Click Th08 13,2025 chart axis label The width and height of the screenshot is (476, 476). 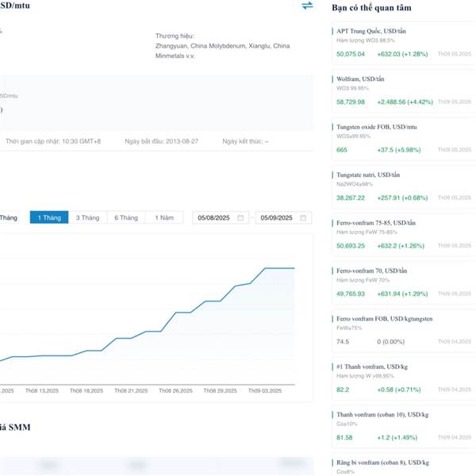tap(42, 390)
